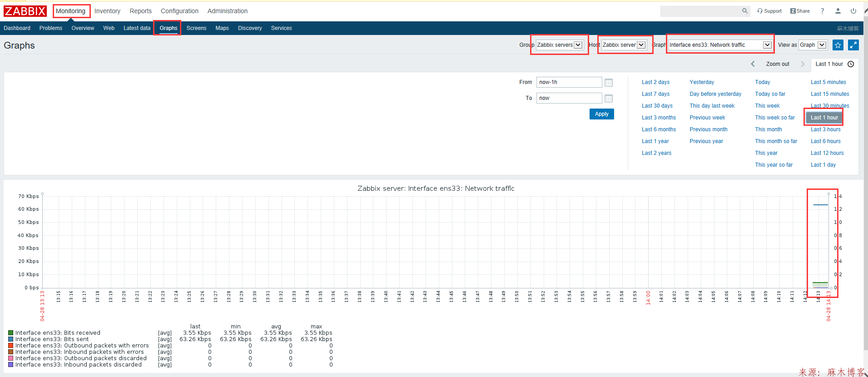Open the Last 1 hour time tab
The image size is (868, 377).
coord(834,64)
